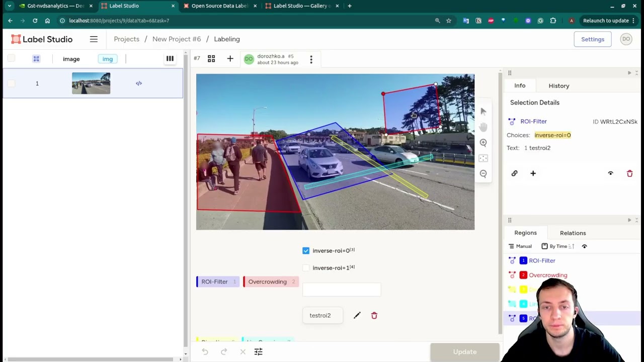Click the Settings button
The image size is (644, 362).
tap(593, 39)
